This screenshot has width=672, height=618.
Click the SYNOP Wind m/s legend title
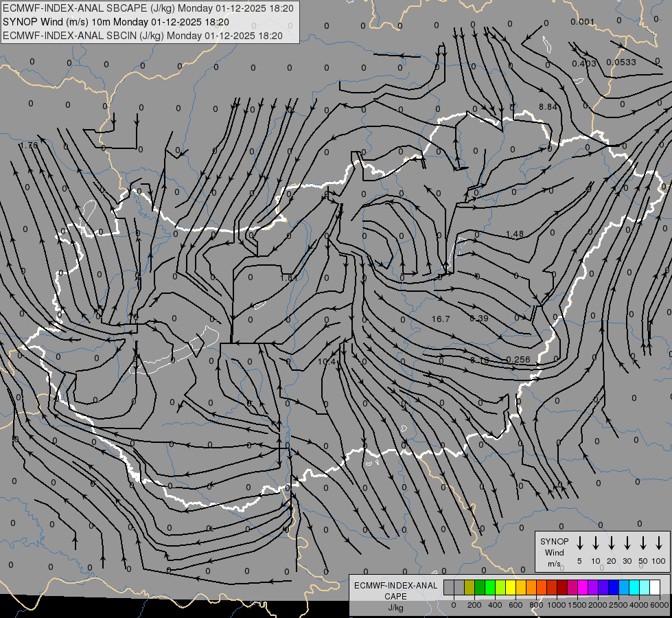(554, 552)
